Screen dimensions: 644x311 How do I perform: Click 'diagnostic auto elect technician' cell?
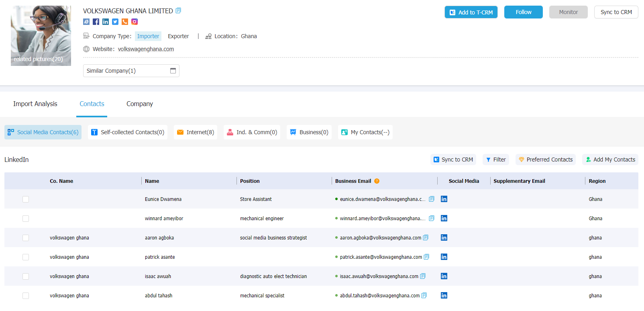[273, 276]
